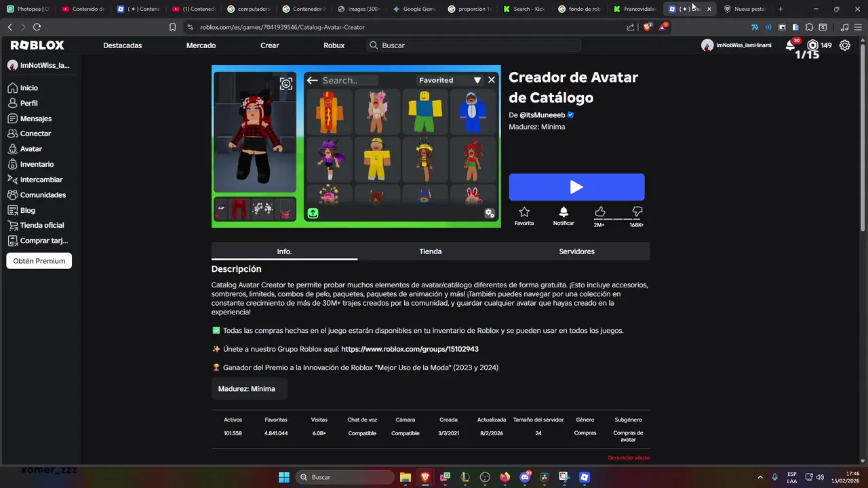Open Tienda oficial in the sidebar
The height and width of the screenshot is (488, 868).
(x=35, y=225)
